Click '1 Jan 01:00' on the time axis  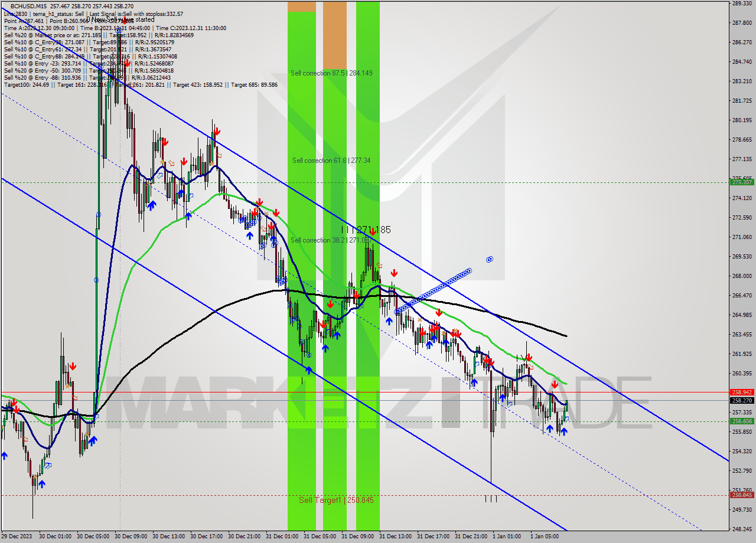507,537
